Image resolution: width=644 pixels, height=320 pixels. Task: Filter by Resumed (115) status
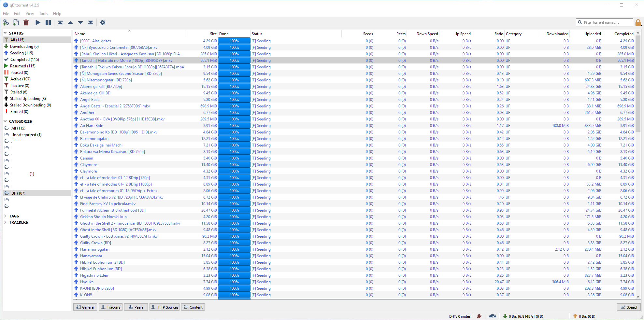tap(37, 66)
